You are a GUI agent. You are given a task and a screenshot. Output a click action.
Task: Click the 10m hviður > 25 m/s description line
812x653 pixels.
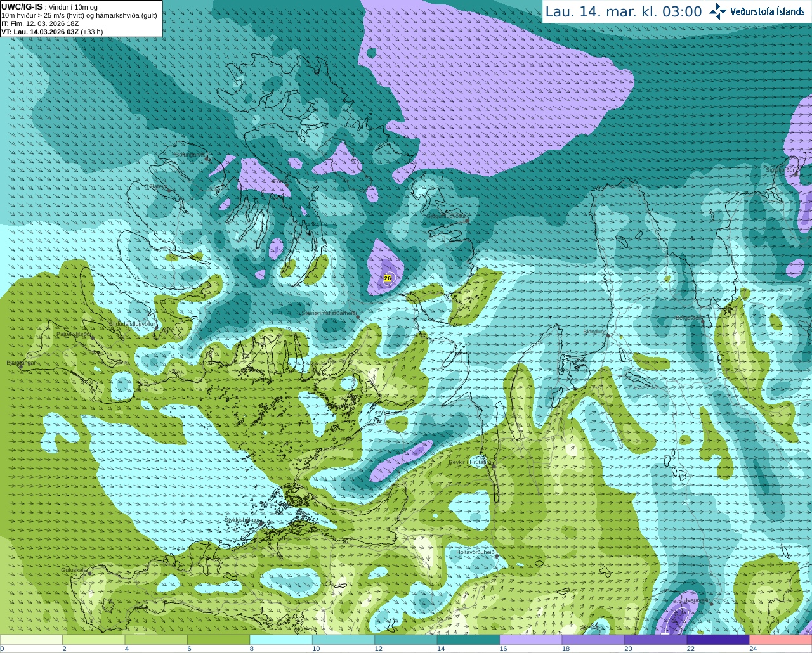point(79,15)
